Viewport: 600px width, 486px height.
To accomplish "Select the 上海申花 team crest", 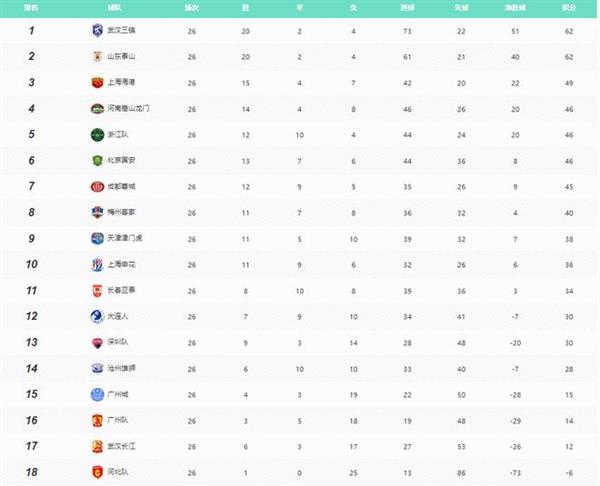I will click(x=98, y=264).
